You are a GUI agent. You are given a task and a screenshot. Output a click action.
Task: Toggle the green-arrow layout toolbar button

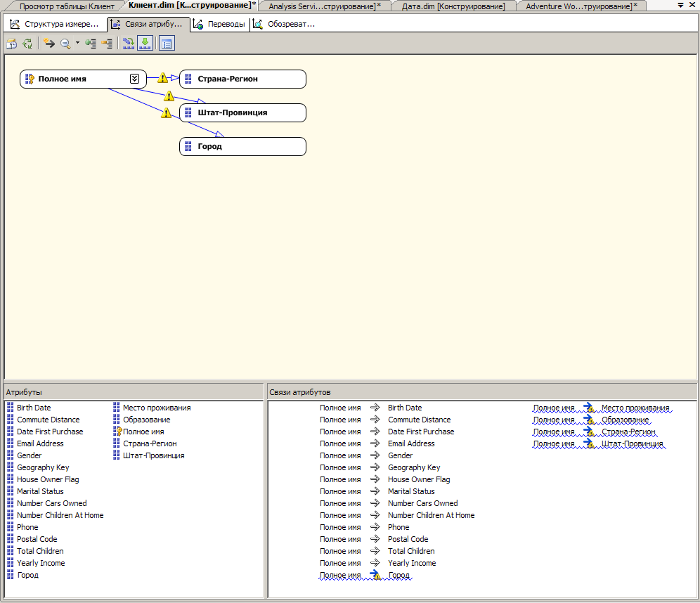(x=145, y=44)
